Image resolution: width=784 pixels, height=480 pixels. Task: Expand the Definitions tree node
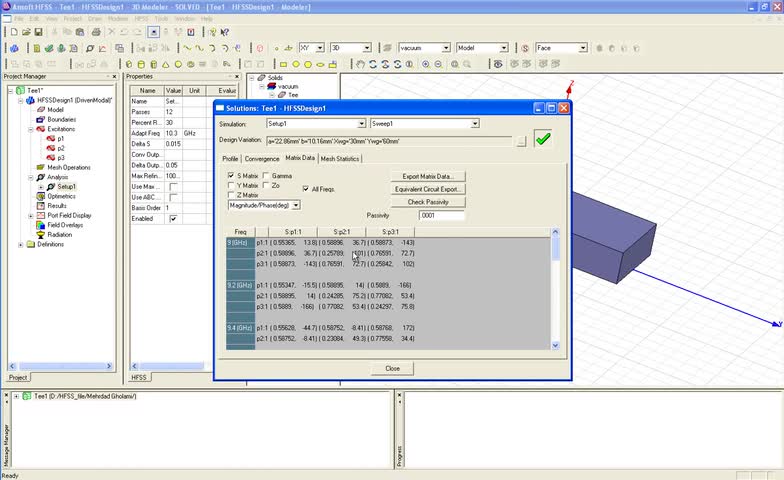pos(20,244)
